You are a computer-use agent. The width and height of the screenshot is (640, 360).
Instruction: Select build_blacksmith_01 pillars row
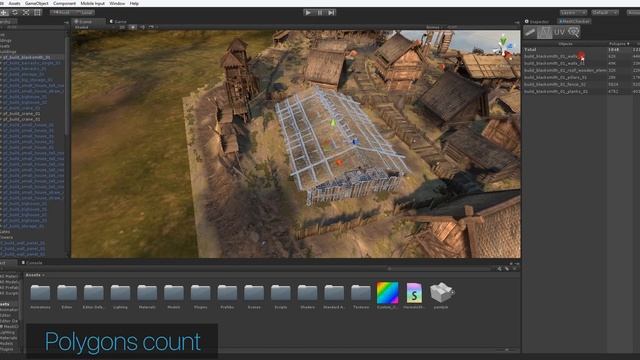tap(582, 78)
